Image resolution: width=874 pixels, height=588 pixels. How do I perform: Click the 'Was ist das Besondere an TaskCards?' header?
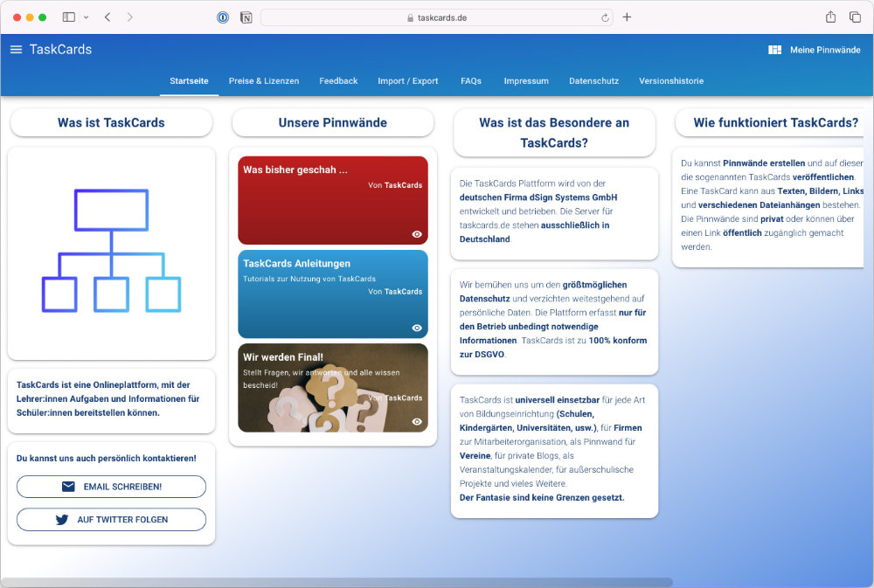pyautogui.click(x=554, y=133)
